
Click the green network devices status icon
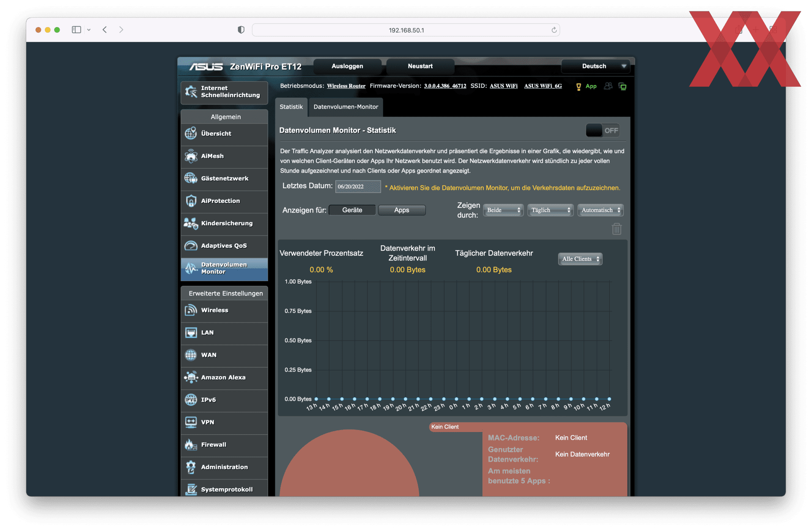click(623, 86)
